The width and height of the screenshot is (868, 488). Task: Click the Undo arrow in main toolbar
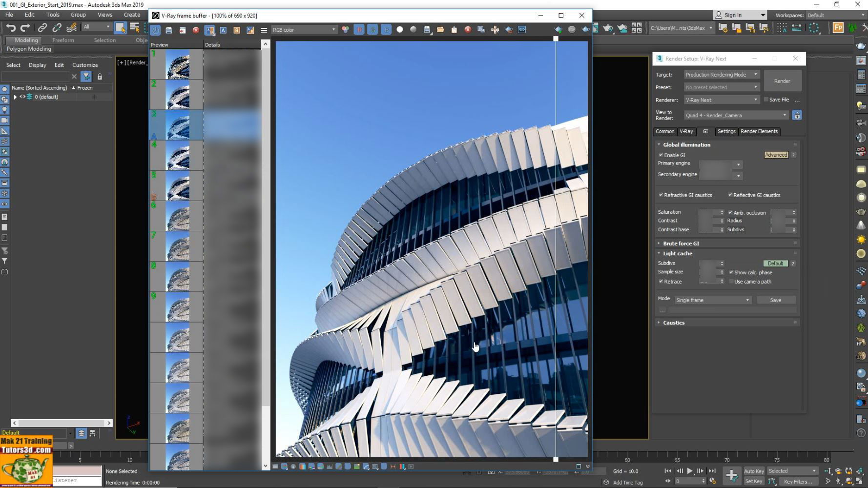(x=11, y=28)
